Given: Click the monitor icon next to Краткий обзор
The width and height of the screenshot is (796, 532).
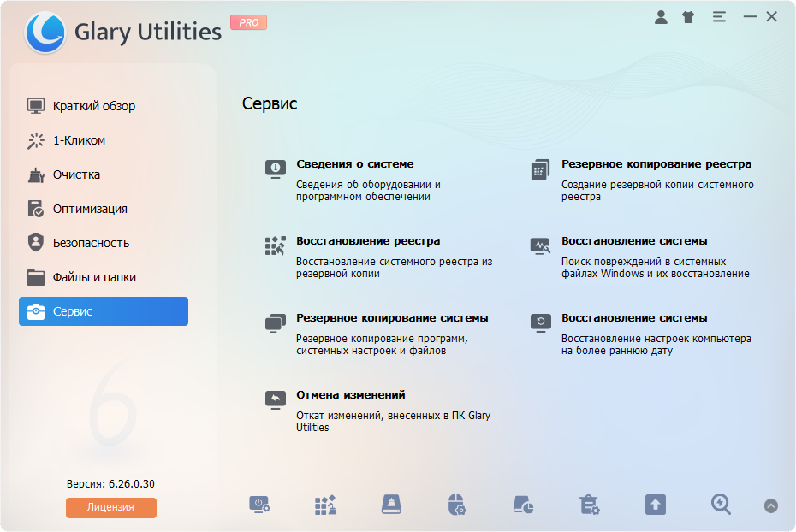Looking at the screenshot, I should (x=36, y=106).
